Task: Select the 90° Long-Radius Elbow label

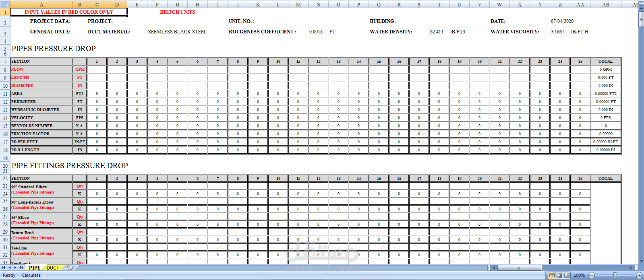Action: 41,205
